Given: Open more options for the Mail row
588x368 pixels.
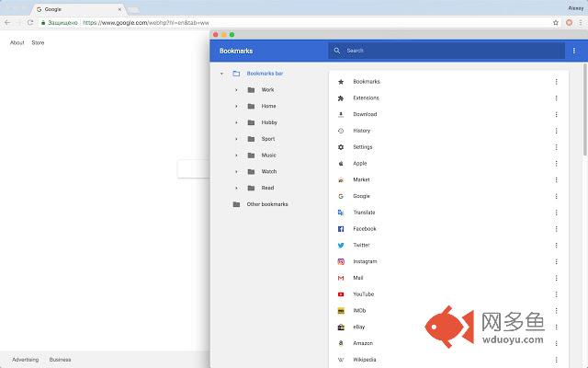Looking at the screenshot, I should 556,278.
